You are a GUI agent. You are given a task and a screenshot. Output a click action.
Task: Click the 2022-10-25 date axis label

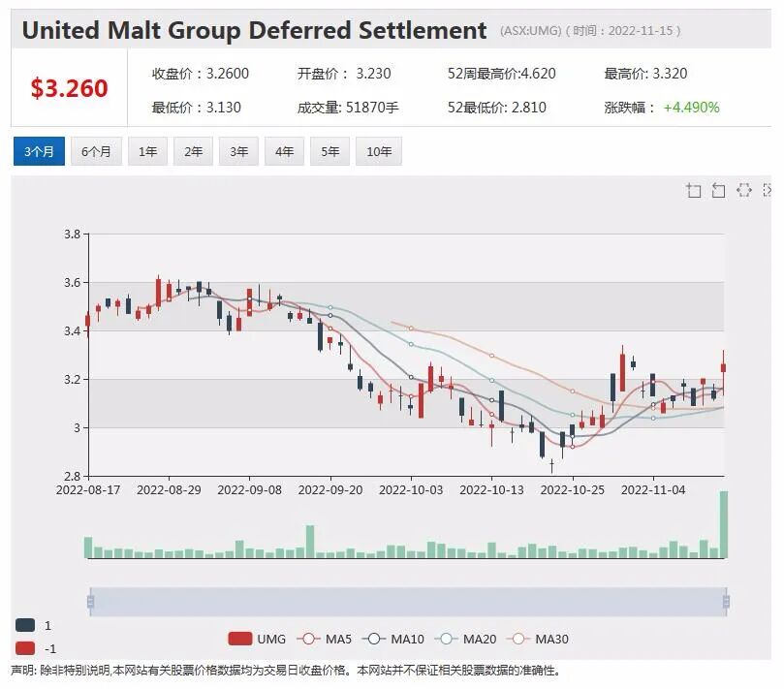point(572,490)
